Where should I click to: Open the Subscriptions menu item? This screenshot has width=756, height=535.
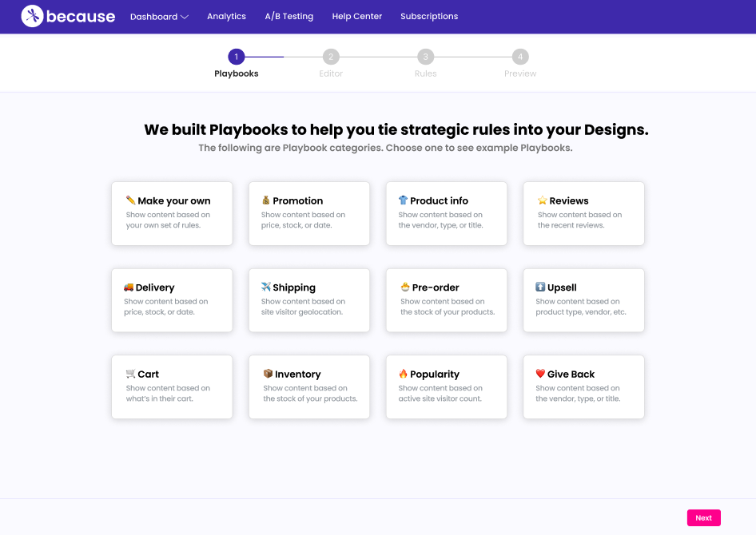click(x=429, y=17)
